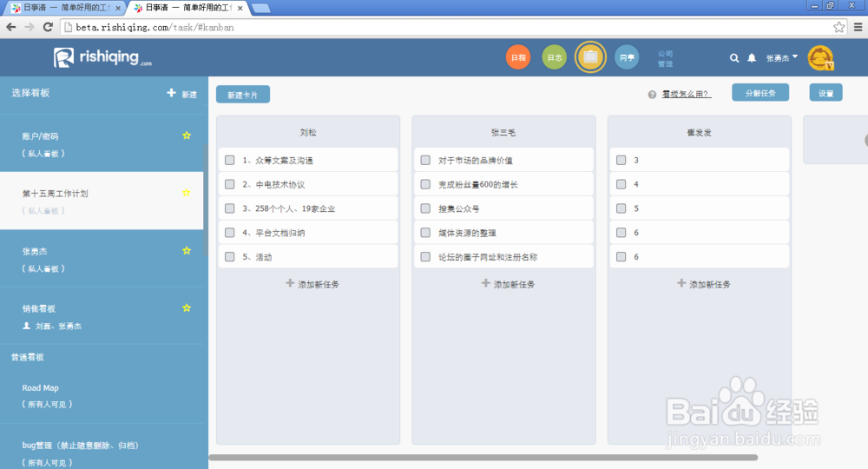The image size is (868, 469).
Task: Click the 分解任务 button
Action: (x=760, y=92)
